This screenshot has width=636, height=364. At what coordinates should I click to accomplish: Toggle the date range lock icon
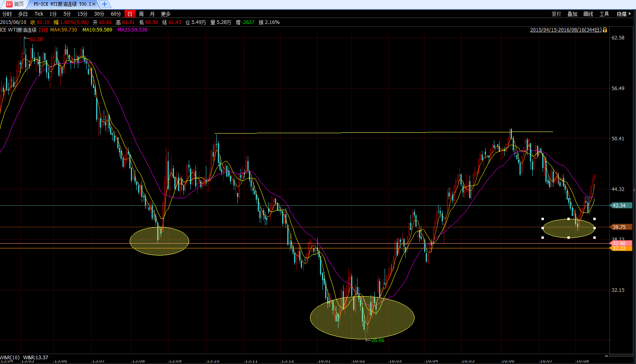pos(605,30)
